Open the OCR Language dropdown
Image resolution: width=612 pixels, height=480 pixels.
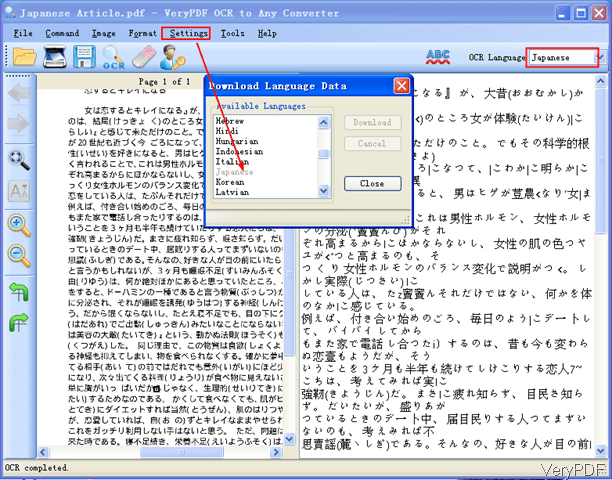600,57
